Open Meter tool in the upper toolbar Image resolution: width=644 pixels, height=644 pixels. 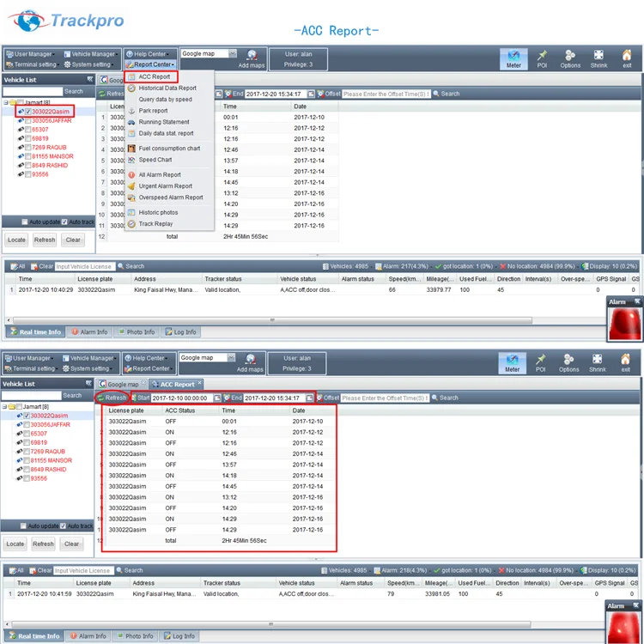click(x=513, y=59)
